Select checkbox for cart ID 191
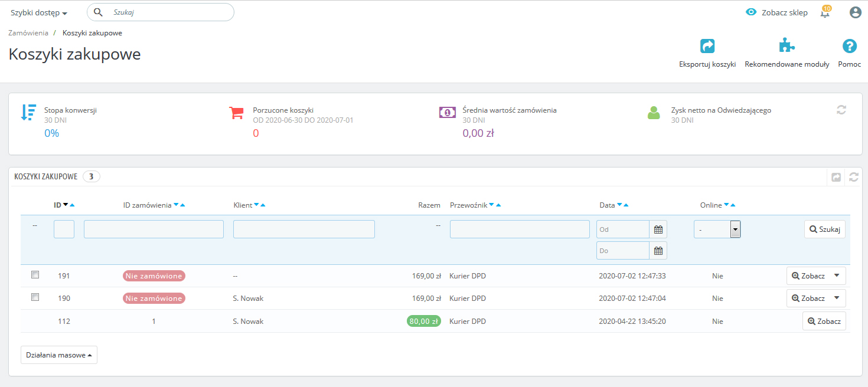 coord(35,275)
